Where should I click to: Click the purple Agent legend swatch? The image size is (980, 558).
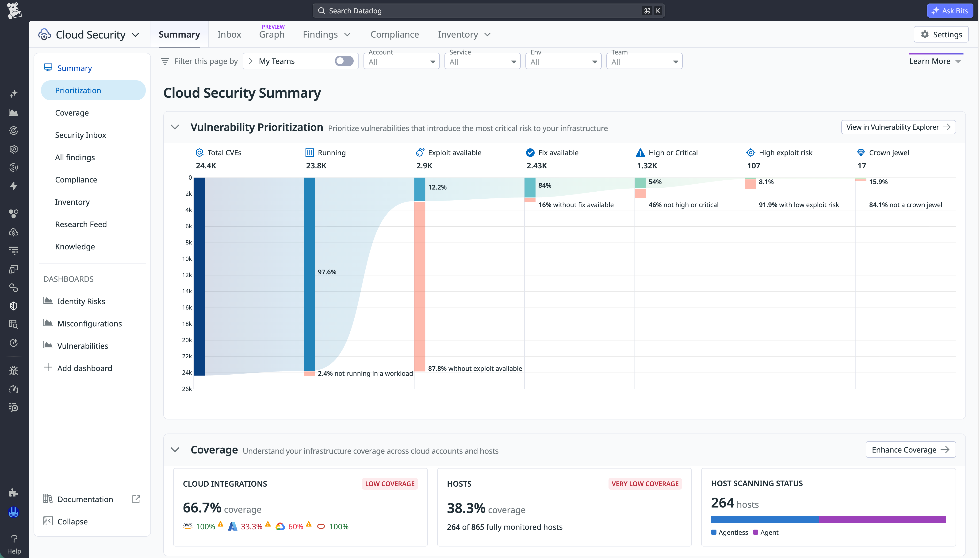[755, 532]
